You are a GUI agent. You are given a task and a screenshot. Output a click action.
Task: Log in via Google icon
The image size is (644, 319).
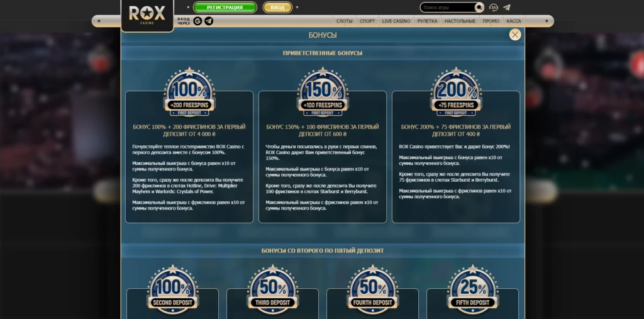197,21
